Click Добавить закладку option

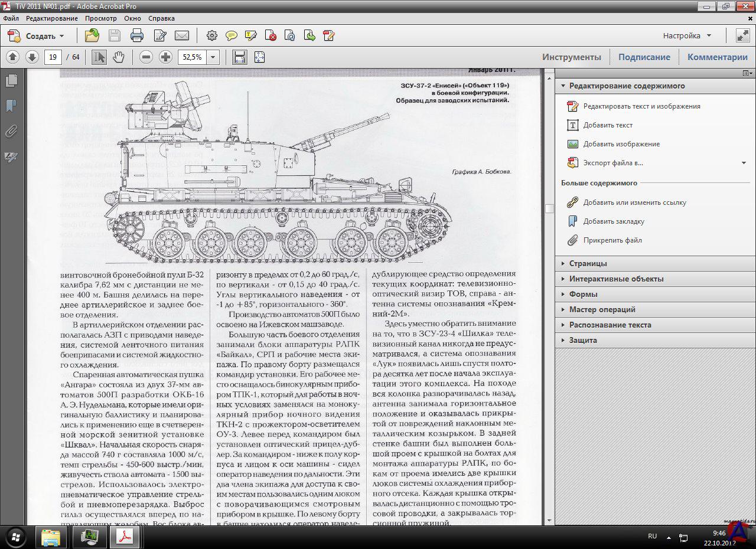point(614,221)
